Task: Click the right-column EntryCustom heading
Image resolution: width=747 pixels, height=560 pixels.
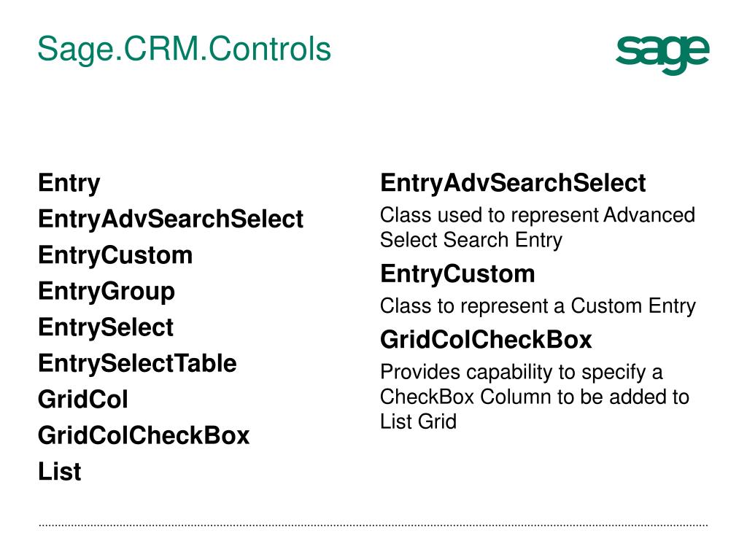Action: coord(457,274)
